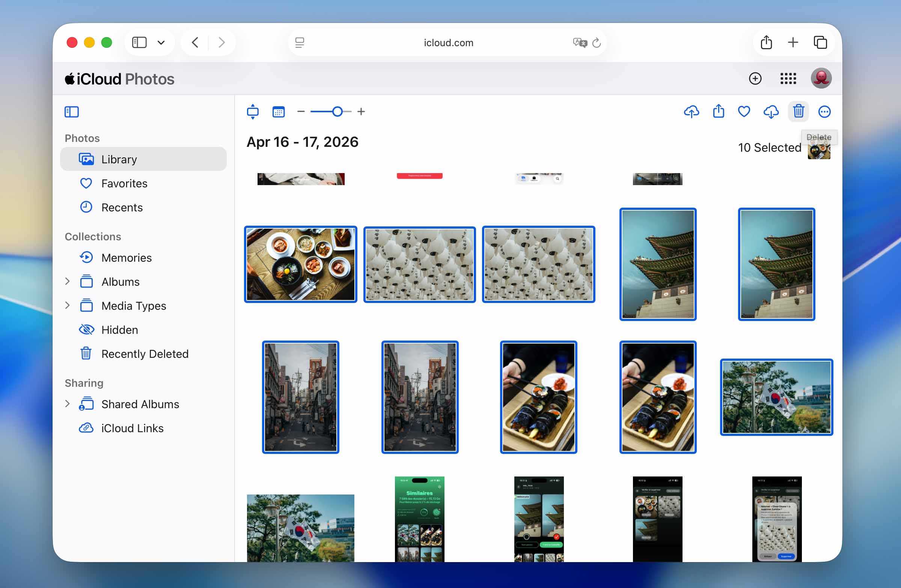This screenshot has height=588, width=901.
Task: Open iCloud Links in sidebar
Action: point(143,428)
